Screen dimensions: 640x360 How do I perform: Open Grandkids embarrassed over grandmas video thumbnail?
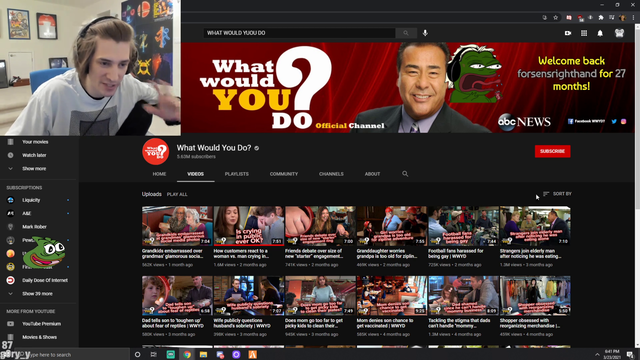coord(177,226)
